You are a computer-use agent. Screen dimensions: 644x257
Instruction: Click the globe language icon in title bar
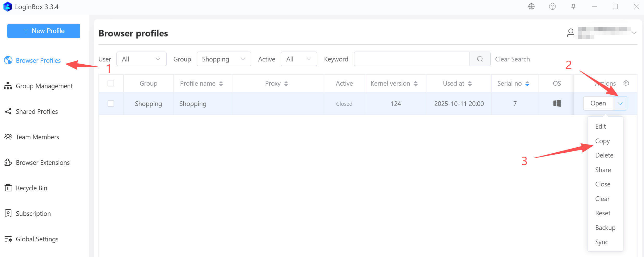pos(531,7)
